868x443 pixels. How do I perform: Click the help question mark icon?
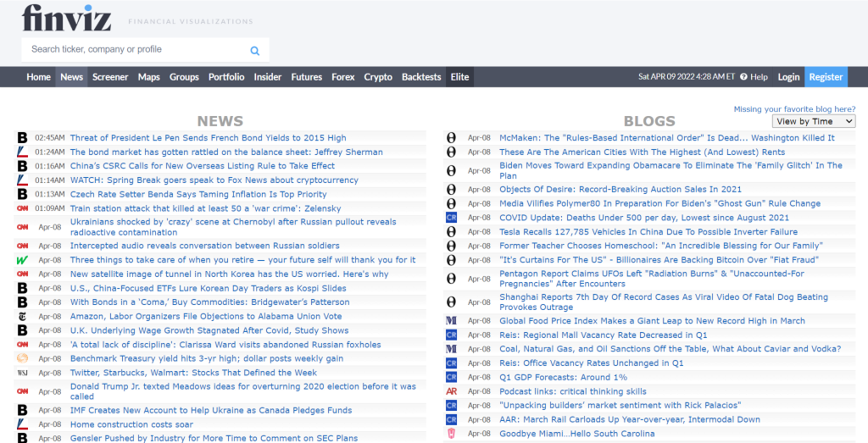click(743, 77)
